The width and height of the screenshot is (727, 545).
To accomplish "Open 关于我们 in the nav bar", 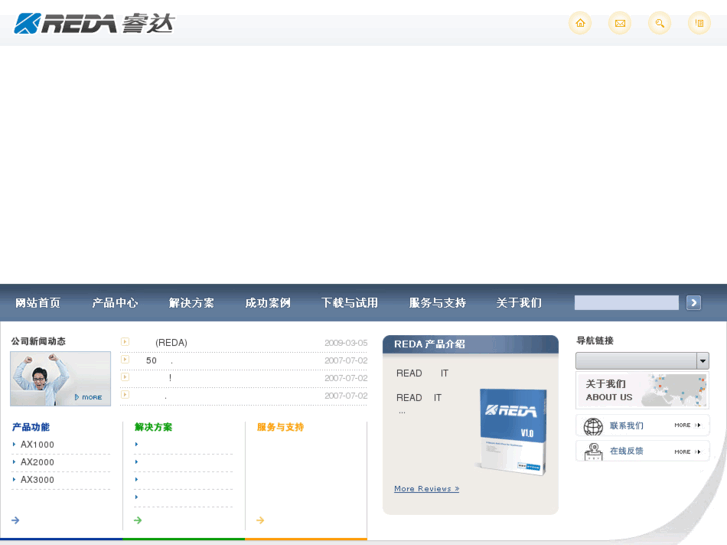I will [519, 303].
